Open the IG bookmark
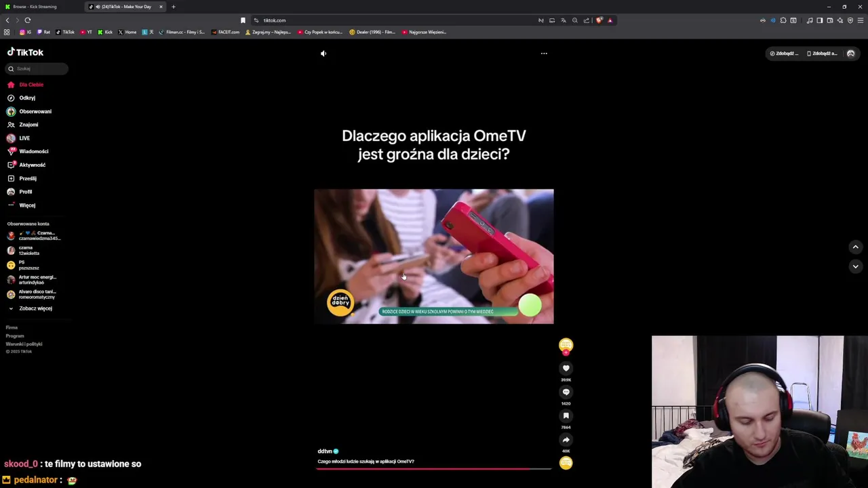This screenshot has width=868, height=488. pos(25,32)
